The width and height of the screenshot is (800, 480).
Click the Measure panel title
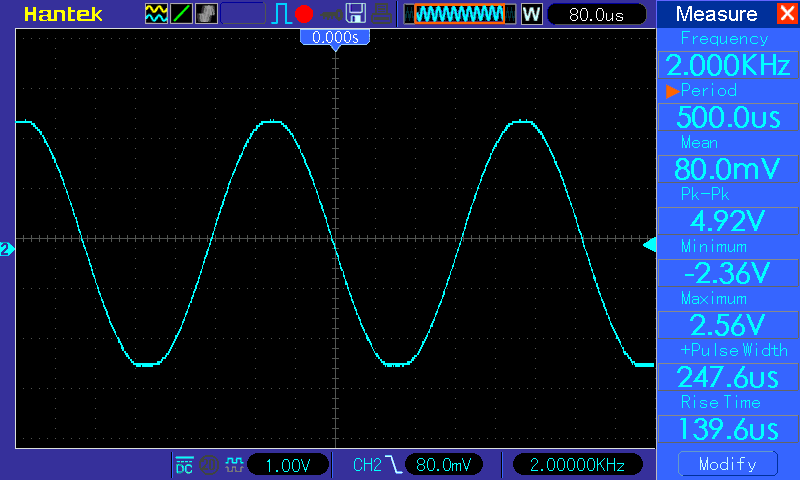click(x=716, y=14)
